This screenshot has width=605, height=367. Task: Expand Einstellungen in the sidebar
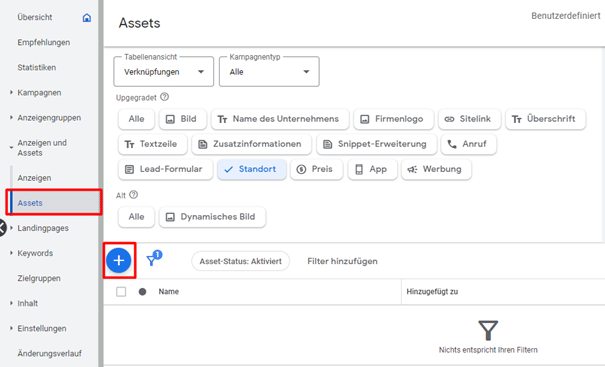click(x=12, y=328)
